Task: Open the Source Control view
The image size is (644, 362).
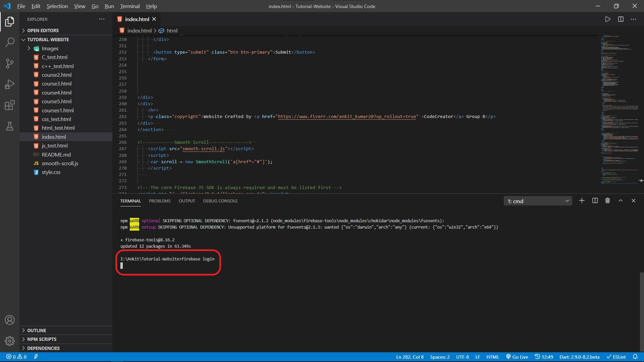Action: pyautogui.click(x=10, y=63)
